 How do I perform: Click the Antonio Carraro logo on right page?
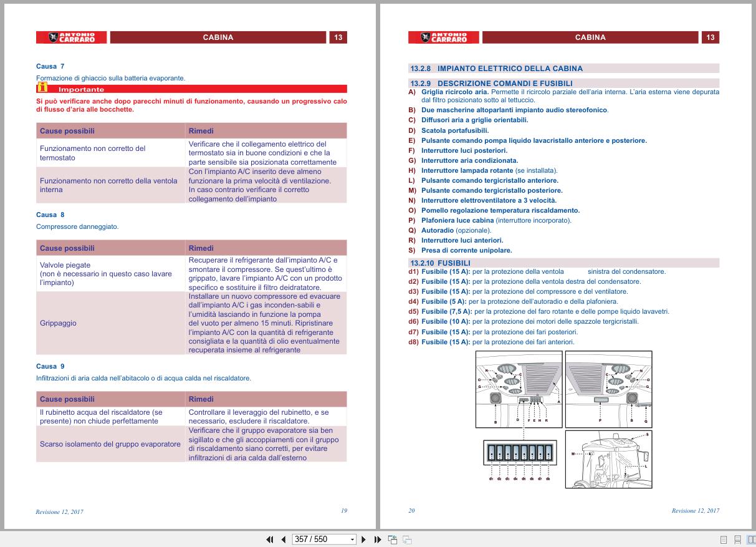pos(443,37)
